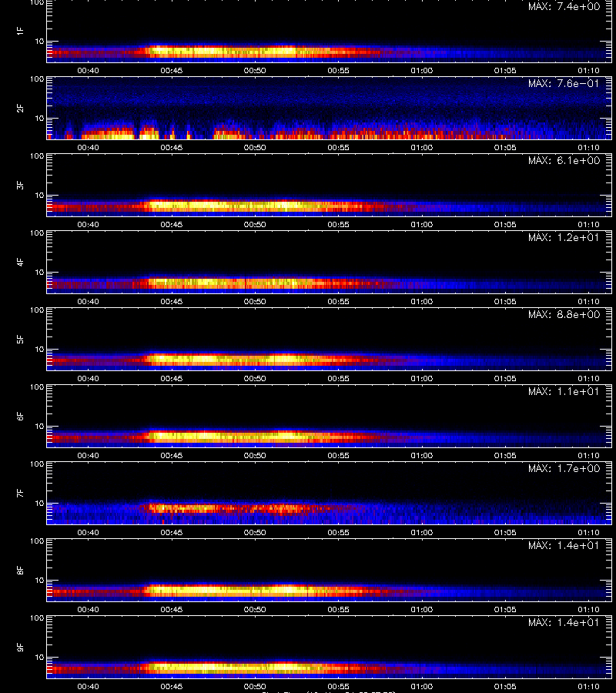Click the MAX: 1.4e+01 label in the 8F panel
The height and width of the screenshot is (693, 616).
[x=564, y=546]
